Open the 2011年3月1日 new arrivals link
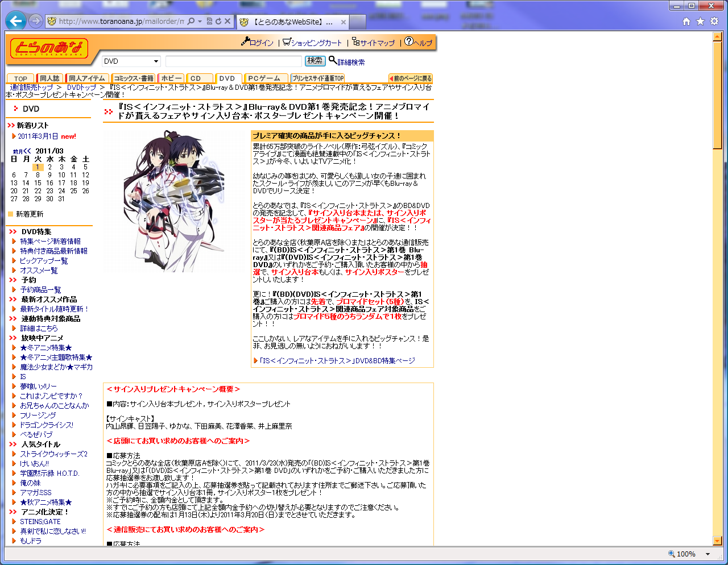 tap(38, 136)
